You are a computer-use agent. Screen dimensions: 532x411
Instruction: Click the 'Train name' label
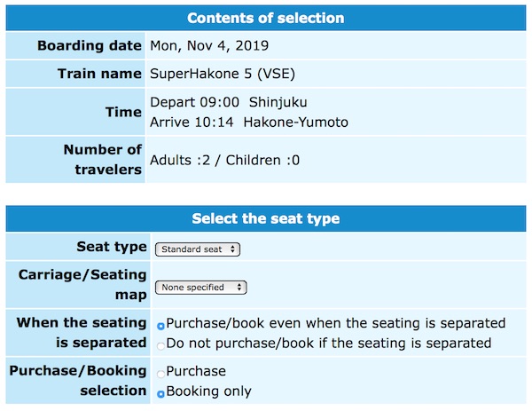click(x=99, y=74)
